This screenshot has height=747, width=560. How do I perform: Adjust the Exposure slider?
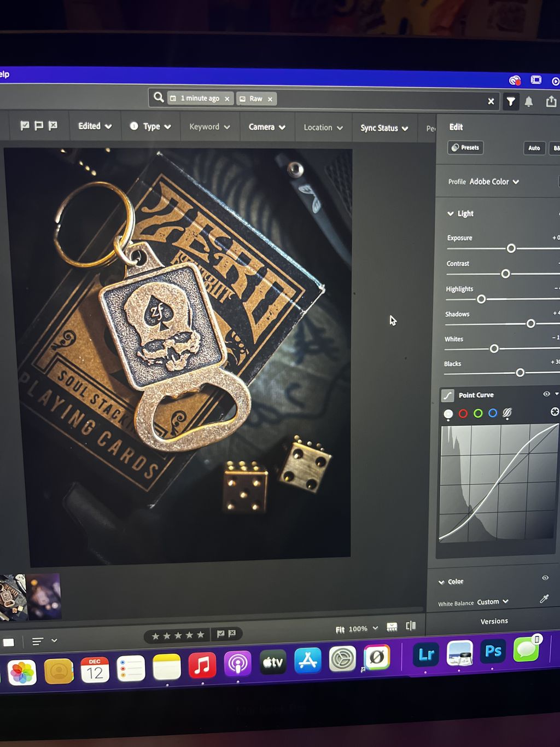point(511,248)
